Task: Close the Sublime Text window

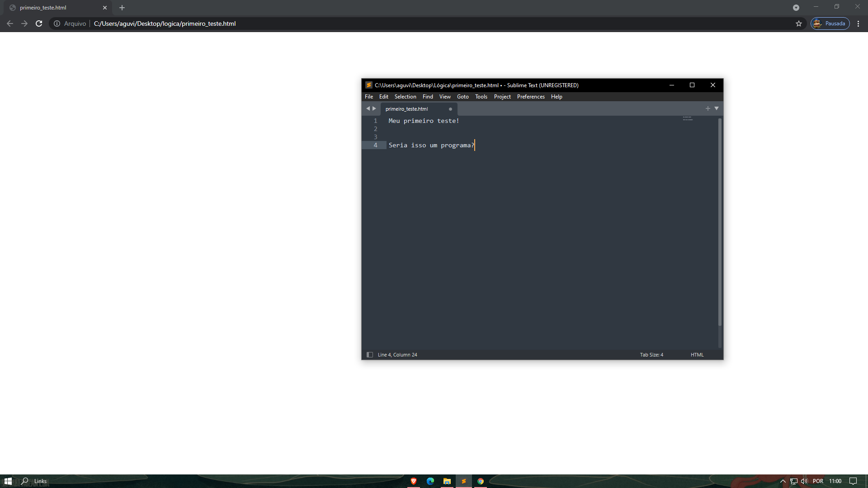Action: coord(713,85)
